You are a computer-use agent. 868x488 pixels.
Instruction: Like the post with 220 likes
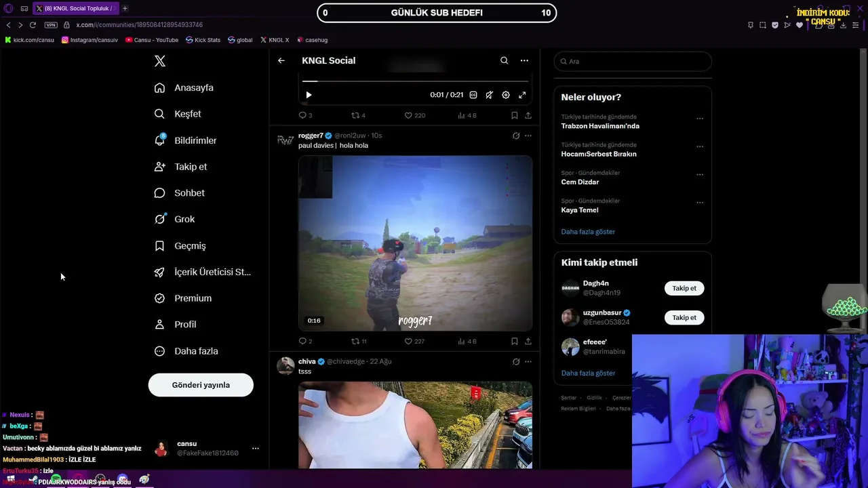coord(414,115)
